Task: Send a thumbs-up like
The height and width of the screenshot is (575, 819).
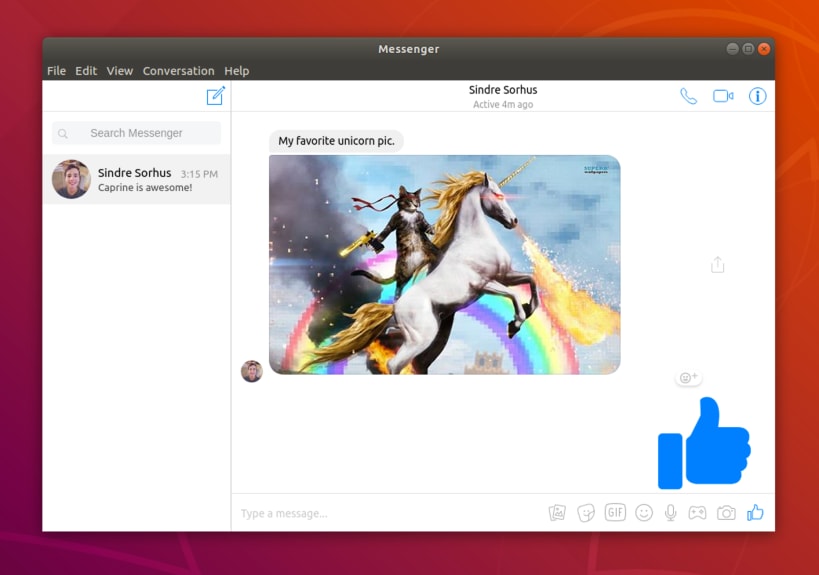Action: point(755,512)
